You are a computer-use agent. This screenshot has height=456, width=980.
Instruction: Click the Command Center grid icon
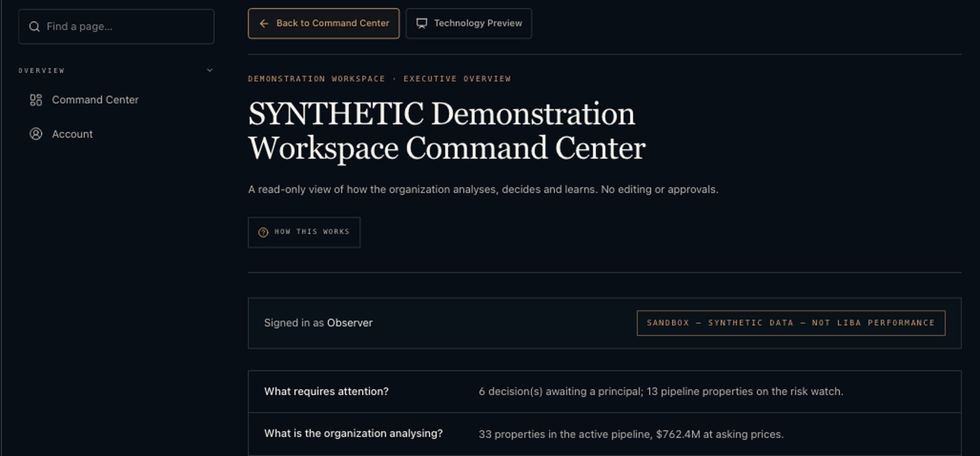36,100
